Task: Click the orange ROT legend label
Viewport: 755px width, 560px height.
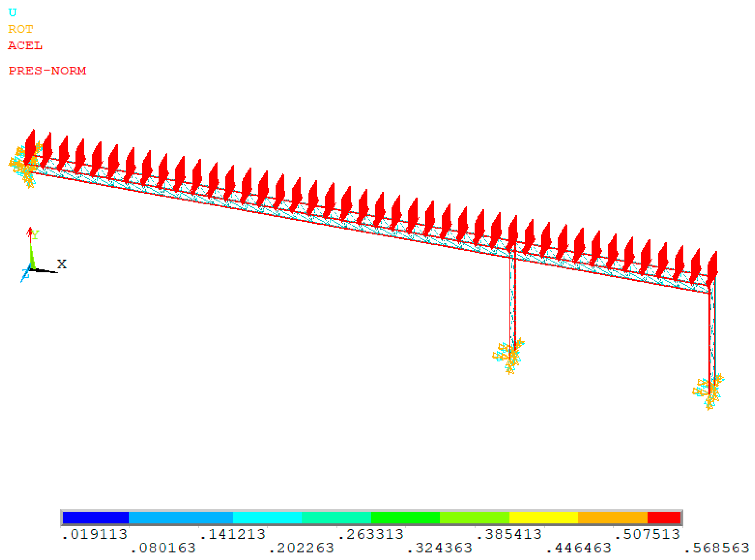Action: (20, 29)
